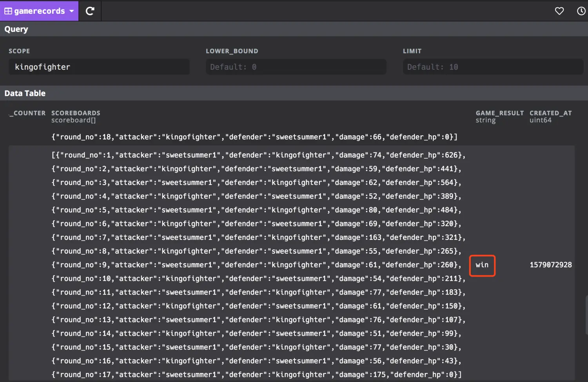Focus the Scope field containing kingofighter
Image resolution: width=588 pixels, height=382 pixels.
click(99, 67)
